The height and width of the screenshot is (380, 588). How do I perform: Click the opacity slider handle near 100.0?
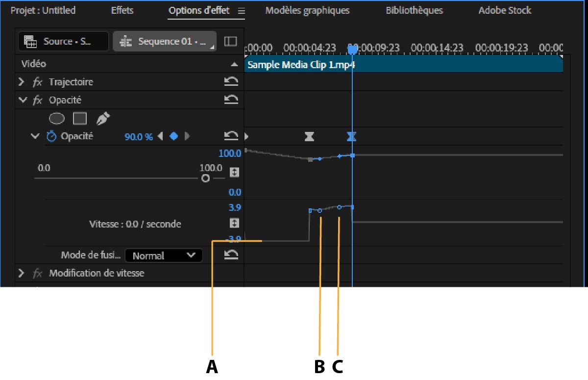[x=206, y=179]
